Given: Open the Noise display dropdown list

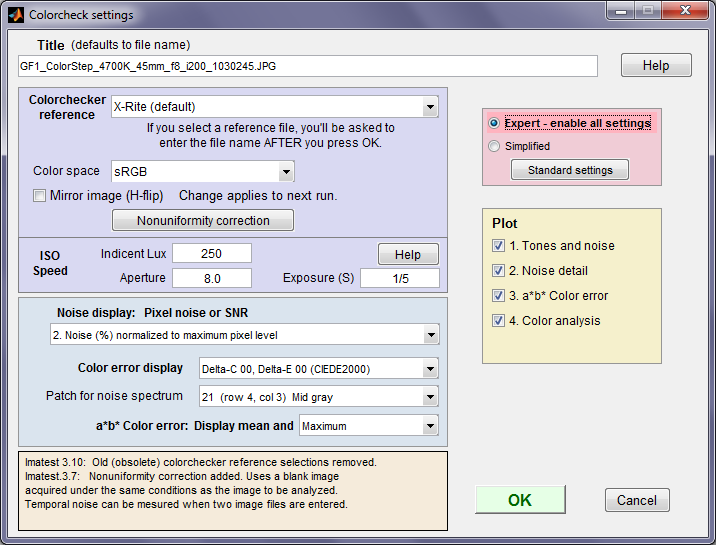Looking at the screenshot, I should tap(245, 335).
